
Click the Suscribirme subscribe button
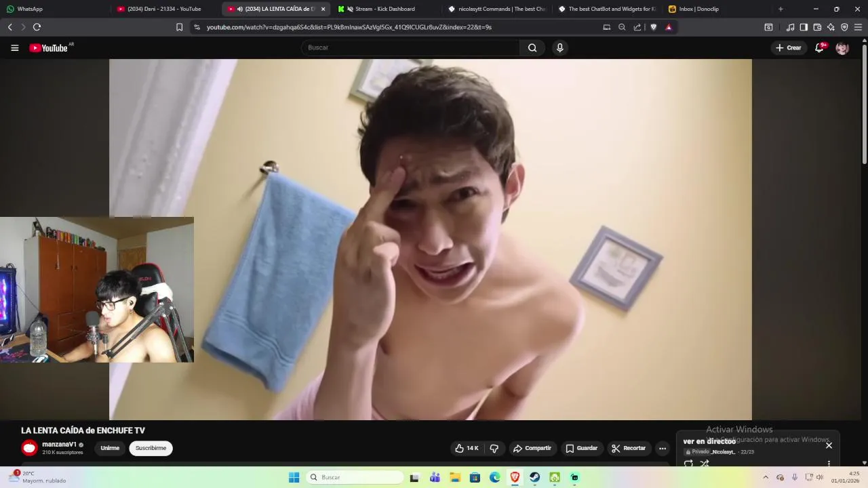coord(151,448)
